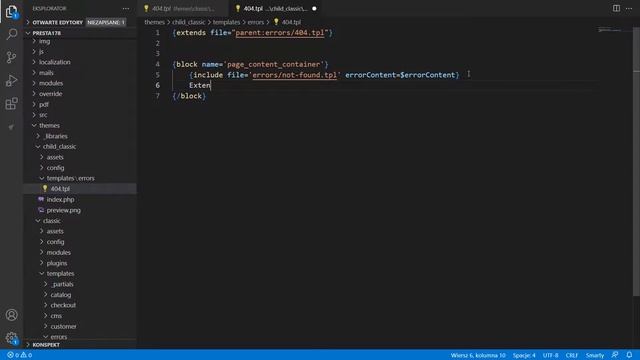
Task: Click line number 2 in gutter
Action: coord(158,43)
